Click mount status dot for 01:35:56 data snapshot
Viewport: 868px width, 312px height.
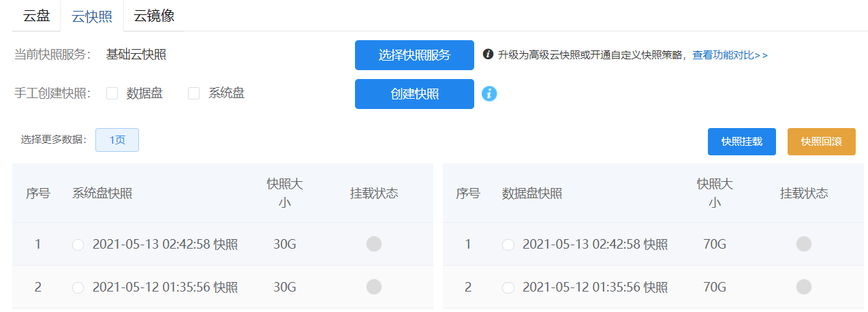pos(804,287)
